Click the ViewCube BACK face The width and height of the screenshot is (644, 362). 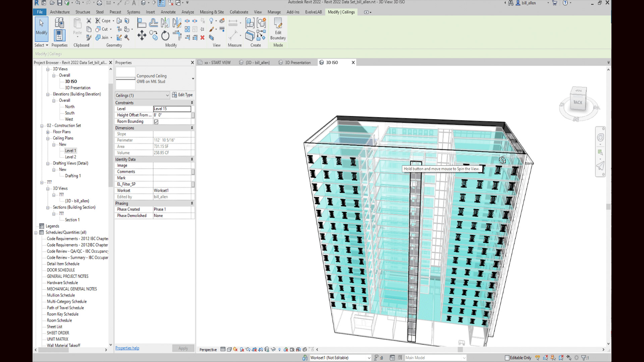click(578, 102)
